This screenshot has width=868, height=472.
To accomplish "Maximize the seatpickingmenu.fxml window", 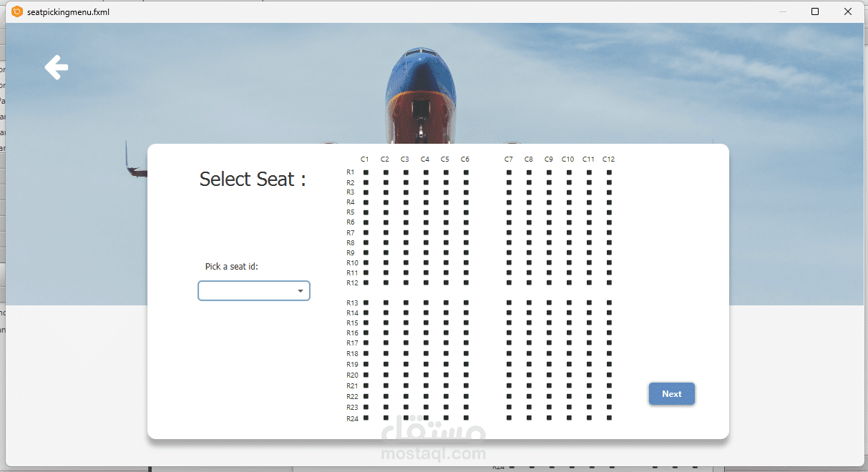I will [815, 11].
